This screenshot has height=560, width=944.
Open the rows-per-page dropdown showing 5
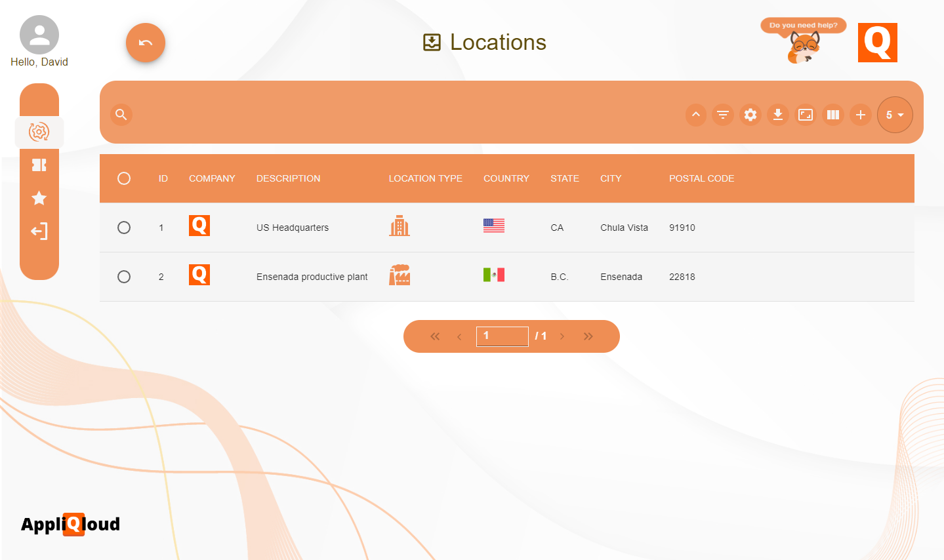[x=895, y=115]
